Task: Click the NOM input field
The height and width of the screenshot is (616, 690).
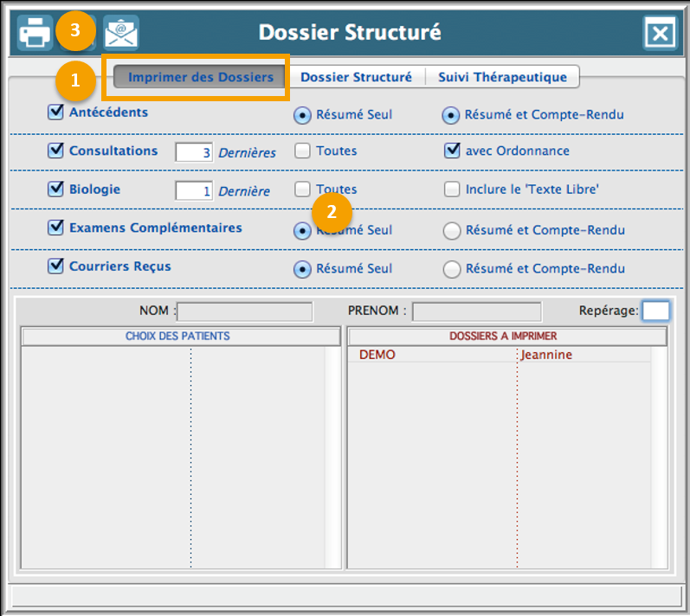Action: [245, 311]
